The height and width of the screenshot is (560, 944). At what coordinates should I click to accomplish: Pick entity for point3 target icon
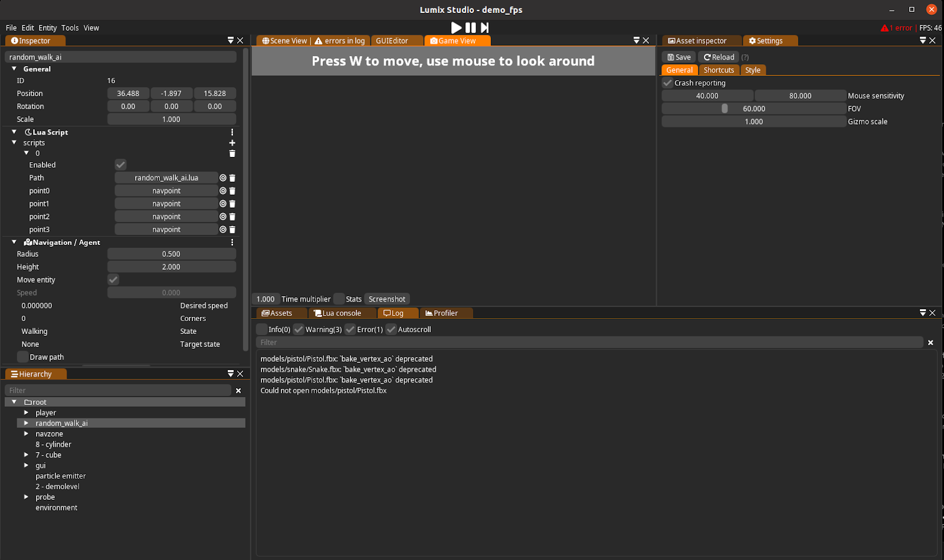click(223, 230)
